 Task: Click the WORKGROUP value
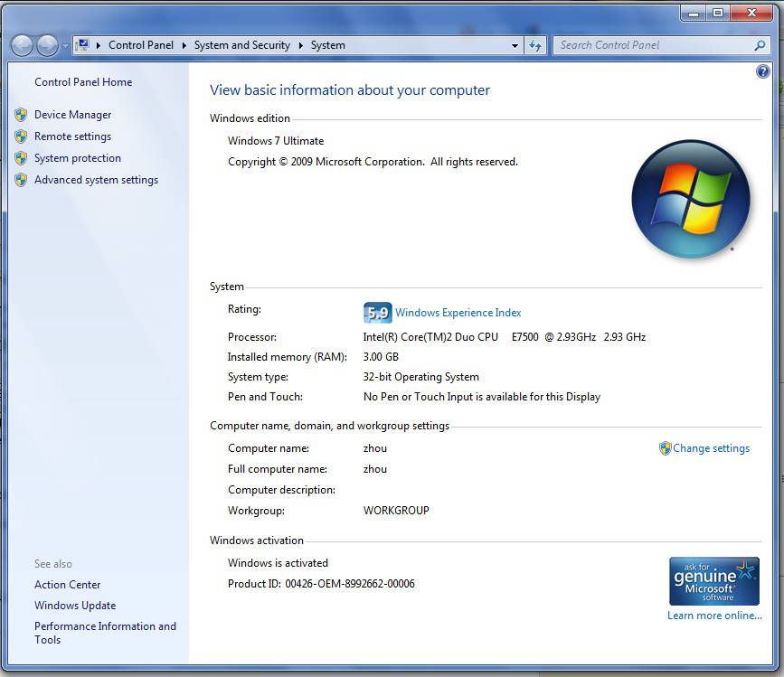tap(396, 511)
